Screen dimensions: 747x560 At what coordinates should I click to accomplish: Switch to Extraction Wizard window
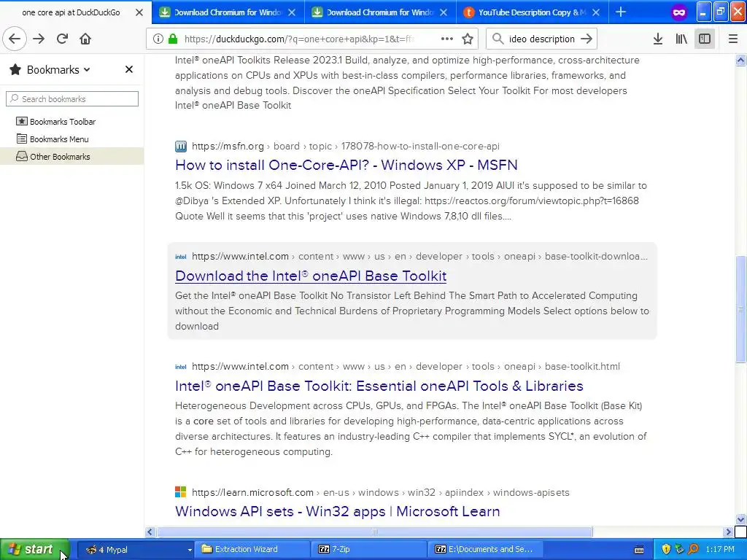tap(253, 550)
